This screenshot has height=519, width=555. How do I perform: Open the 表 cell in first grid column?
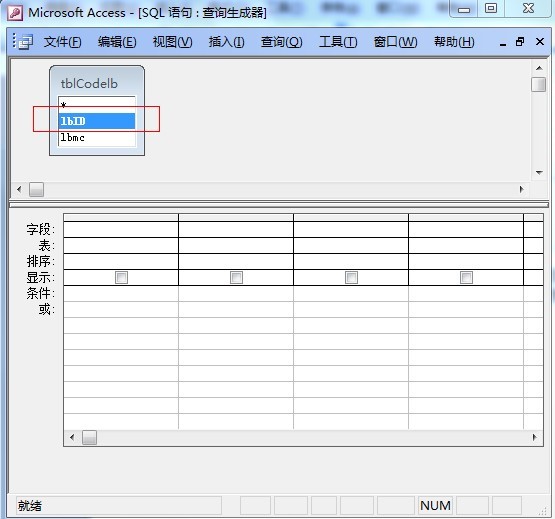[121, 245]
